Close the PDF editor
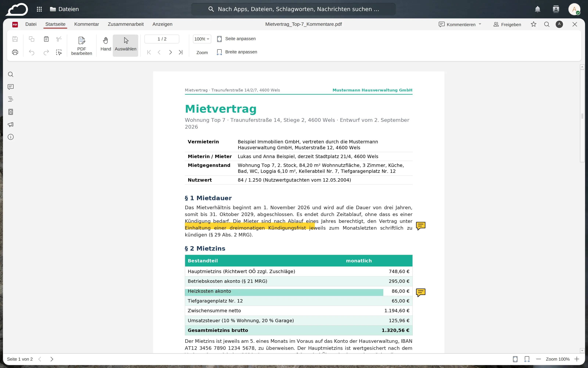 (575, 24)
